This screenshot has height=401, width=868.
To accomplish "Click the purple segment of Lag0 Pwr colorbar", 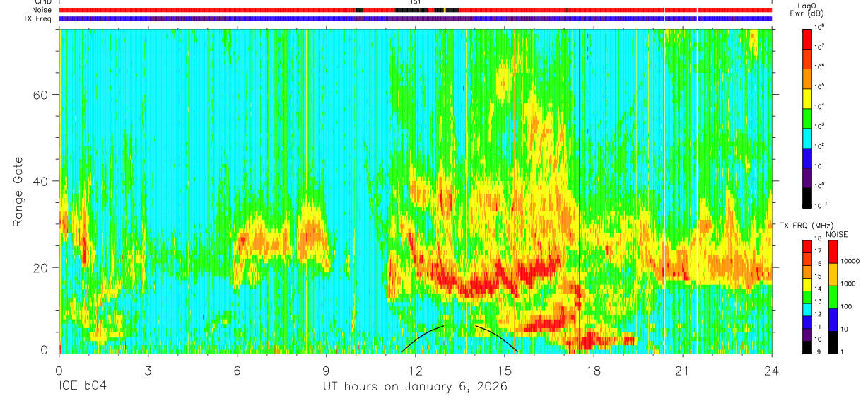I will click(808, 177).
